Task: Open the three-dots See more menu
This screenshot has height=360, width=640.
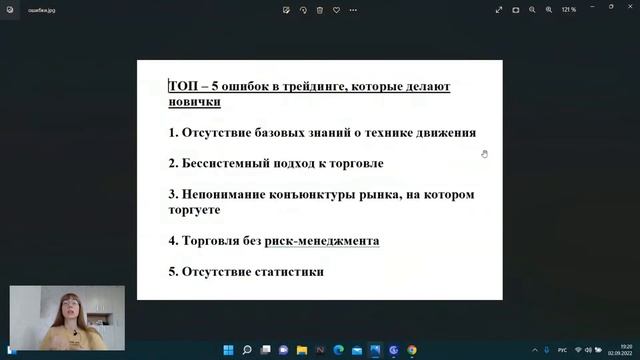Action: point(353,10)
